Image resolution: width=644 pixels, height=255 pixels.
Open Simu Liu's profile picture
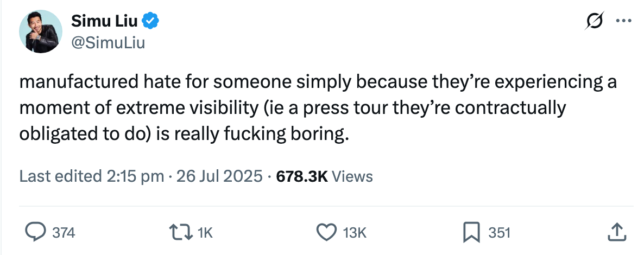[39, 31]
